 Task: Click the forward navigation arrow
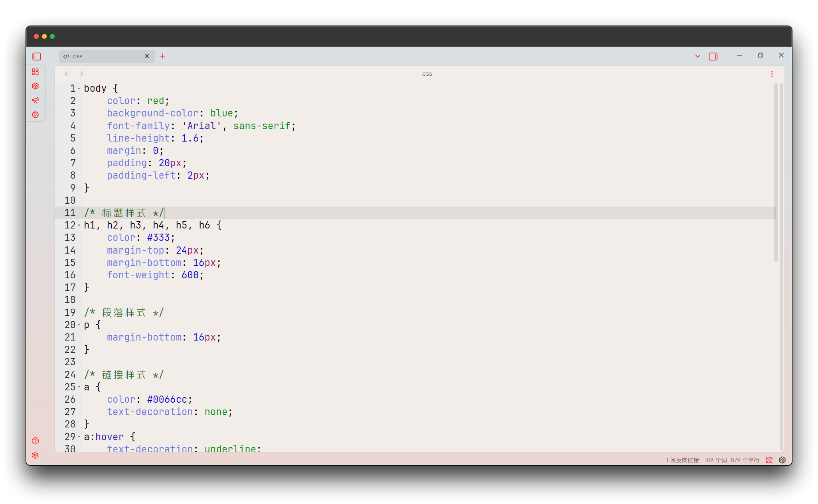[x=80, y=74]
